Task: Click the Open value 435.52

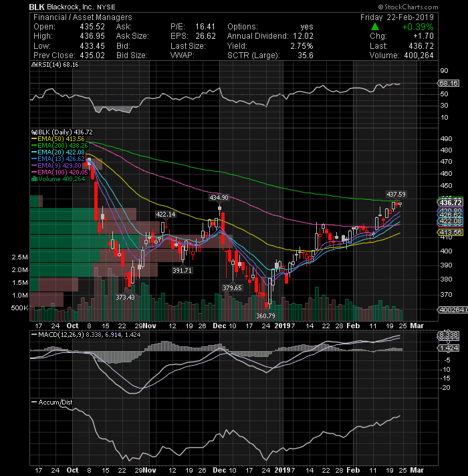Action: [x=92, y=27]
